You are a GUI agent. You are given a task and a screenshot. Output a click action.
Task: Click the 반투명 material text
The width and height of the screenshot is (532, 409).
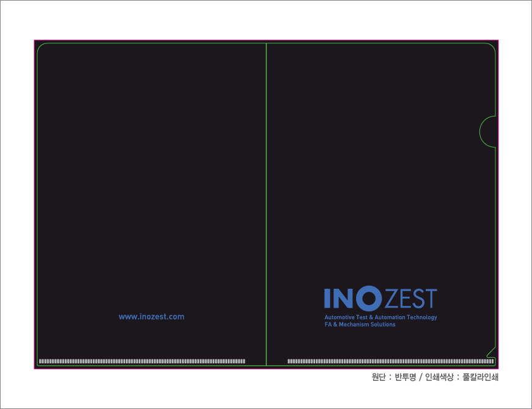[x=405, y=378]
